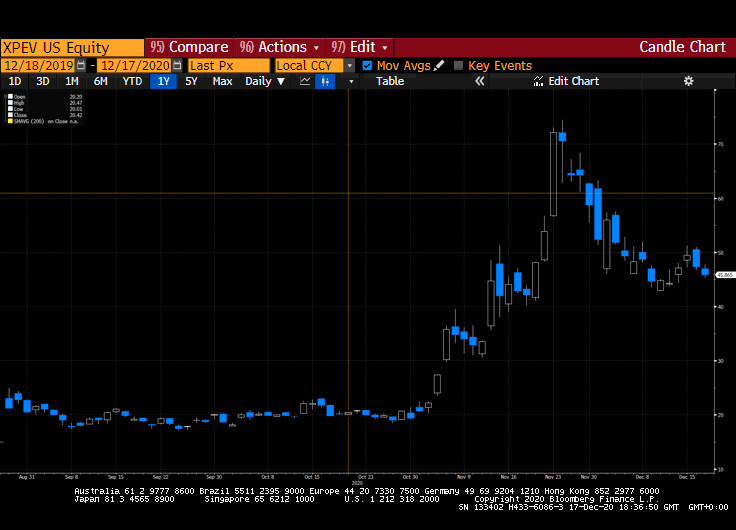
Task: Click the Oct 15 date axis label
Action: [312, 477]
